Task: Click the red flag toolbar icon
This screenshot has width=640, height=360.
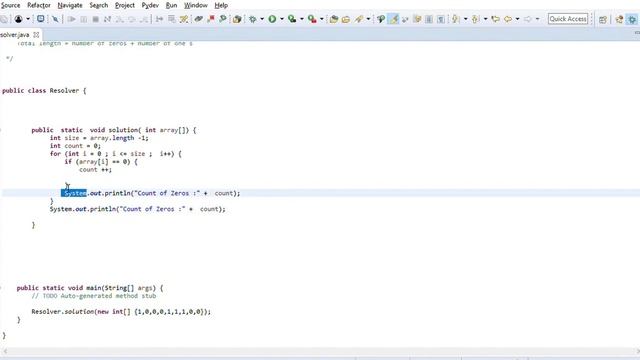Action: [211, 19]
